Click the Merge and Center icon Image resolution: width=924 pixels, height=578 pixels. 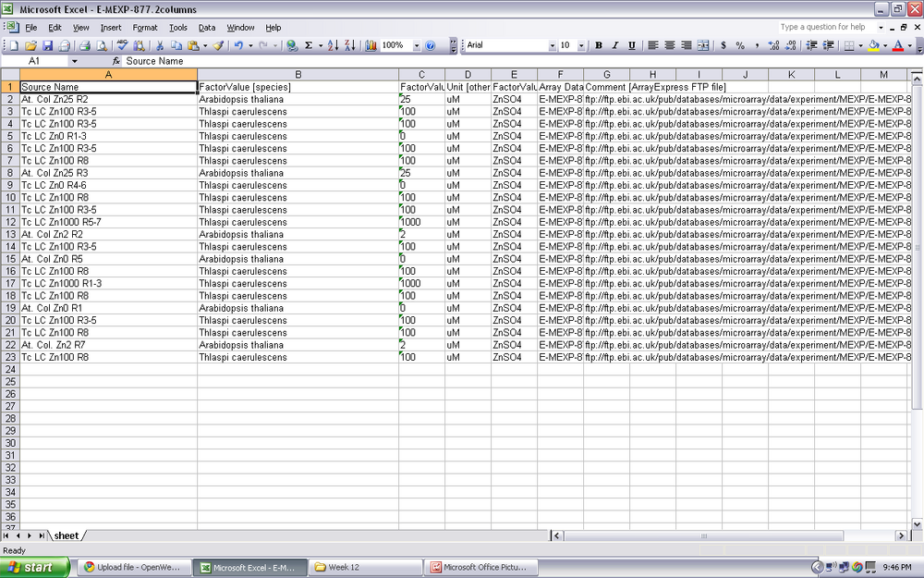pyautogui.click(x=703, y=45)
